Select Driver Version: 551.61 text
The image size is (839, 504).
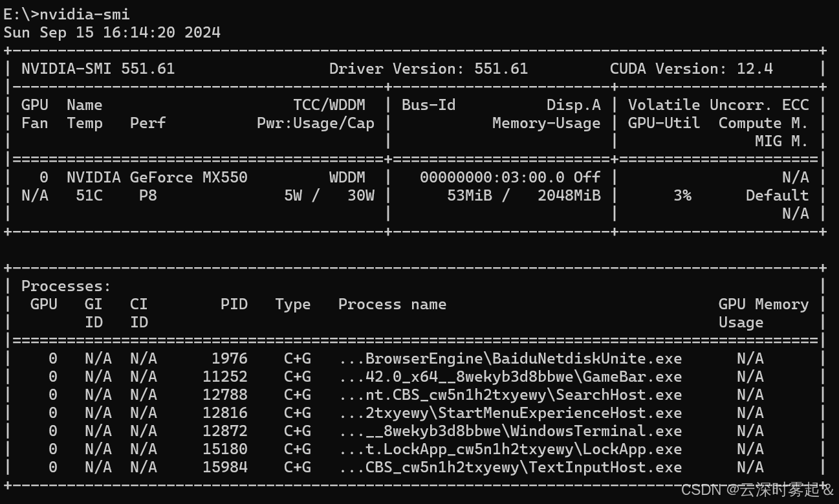click(428, 69)
